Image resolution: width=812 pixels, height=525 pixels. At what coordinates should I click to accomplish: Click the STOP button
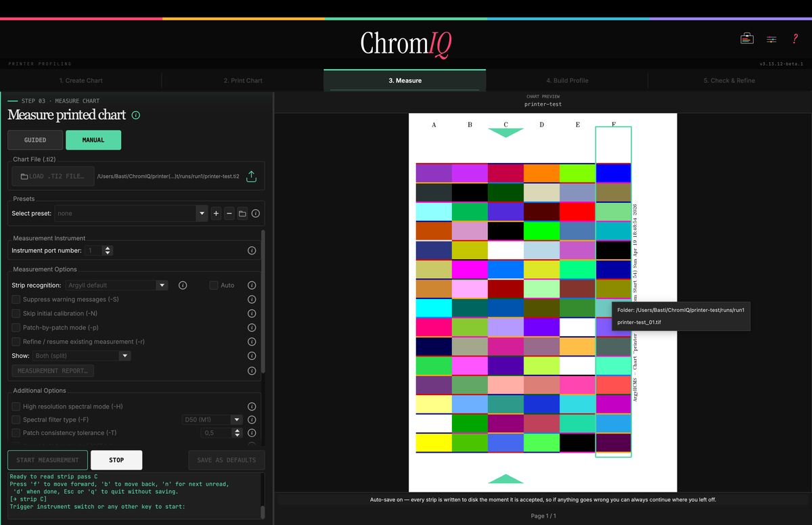[x=116, y=460]
